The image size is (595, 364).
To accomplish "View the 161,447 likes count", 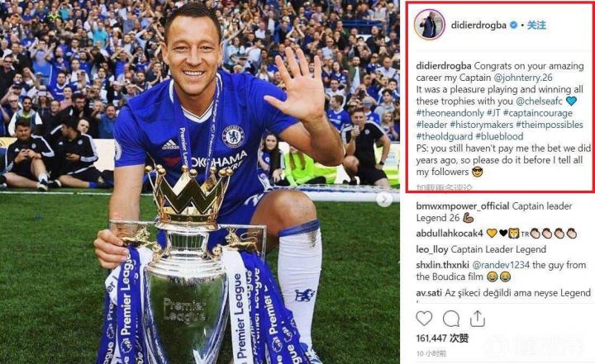I will click(442, 338).
